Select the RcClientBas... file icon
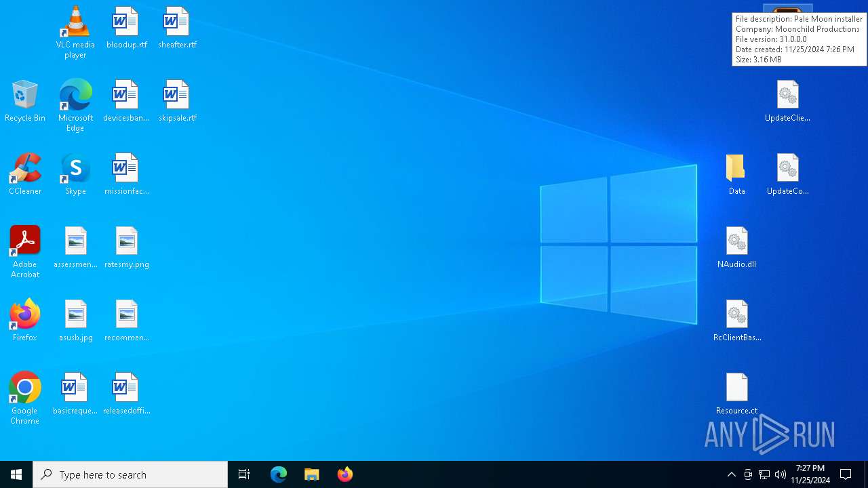868x488 pixels. [x=736, y=321]
